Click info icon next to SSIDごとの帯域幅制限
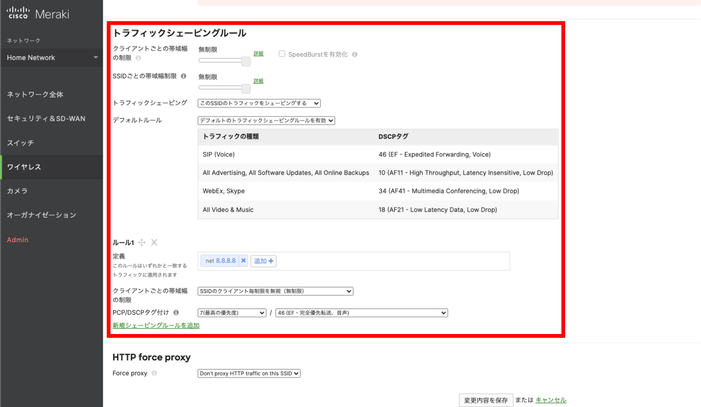Screen dimensions: 701x407 pos(184,76)
